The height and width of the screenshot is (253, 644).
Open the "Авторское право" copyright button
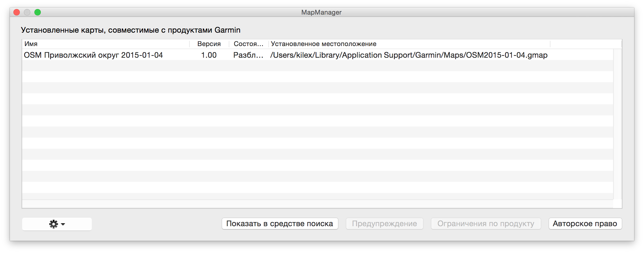pos(585,224)
